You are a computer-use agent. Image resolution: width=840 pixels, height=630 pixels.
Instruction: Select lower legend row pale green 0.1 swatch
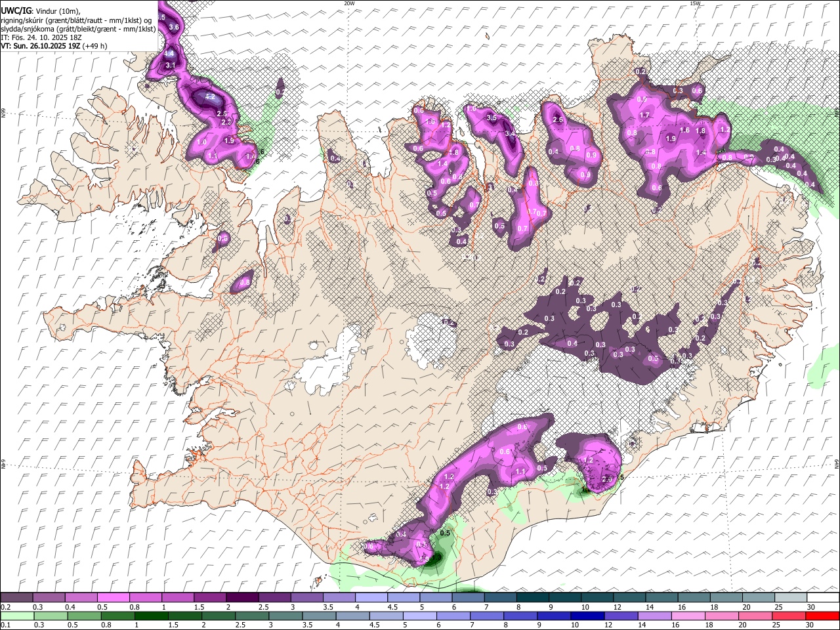pos(17,616)
